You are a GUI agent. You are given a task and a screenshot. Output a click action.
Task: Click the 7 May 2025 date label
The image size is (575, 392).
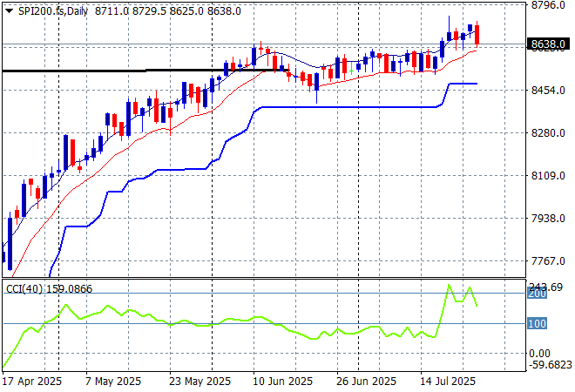(x=112, y=382)
